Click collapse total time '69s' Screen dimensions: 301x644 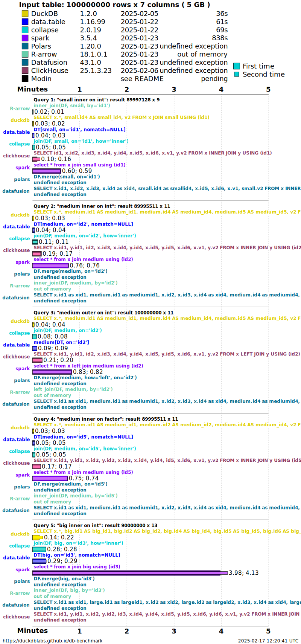coord(222,30)
